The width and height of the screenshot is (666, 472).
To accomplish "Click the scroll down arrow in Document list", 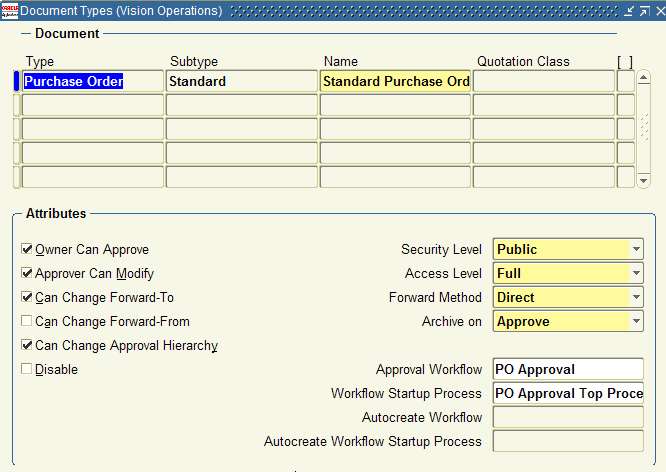I will [x=643, y=180].
